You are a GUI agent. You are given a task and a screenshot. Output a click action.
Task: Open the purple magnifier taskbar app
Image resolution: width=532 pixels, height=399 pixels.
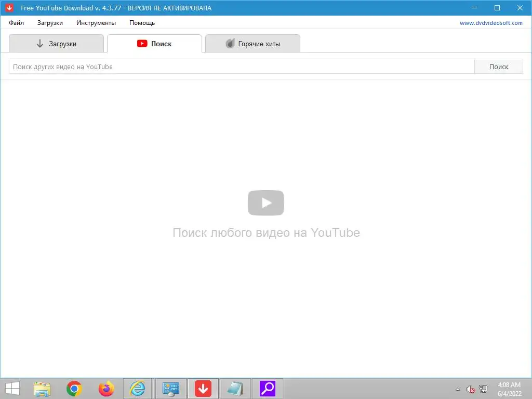coord(268,389)
